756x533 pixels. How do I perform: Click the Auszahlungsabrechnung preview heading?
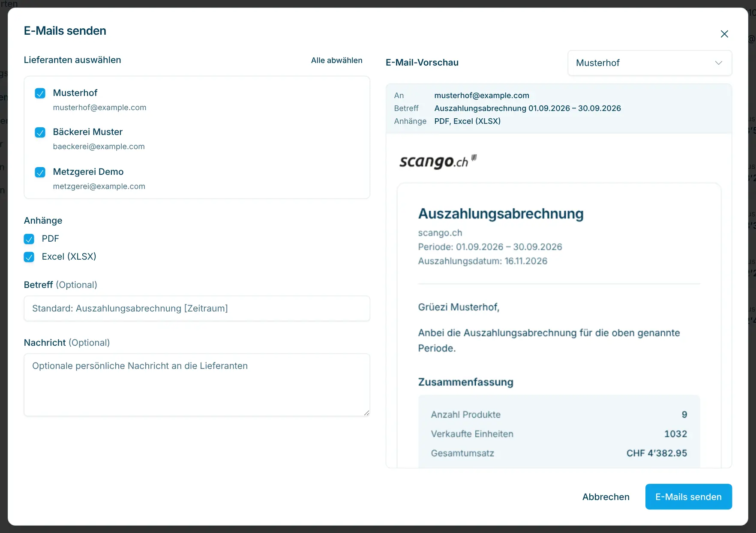click(x=501, y=213)
